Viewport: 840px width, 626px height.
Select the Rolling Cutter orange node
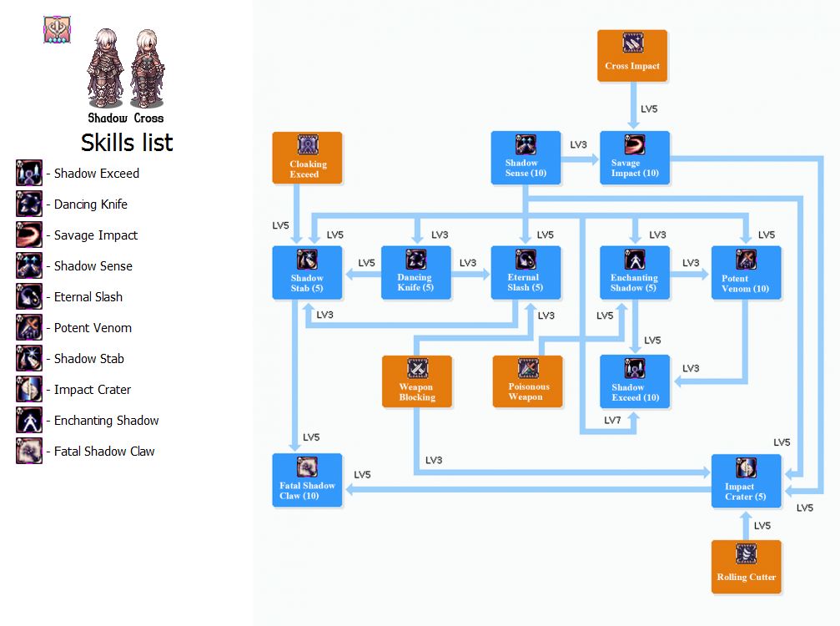tap(746, 567)
